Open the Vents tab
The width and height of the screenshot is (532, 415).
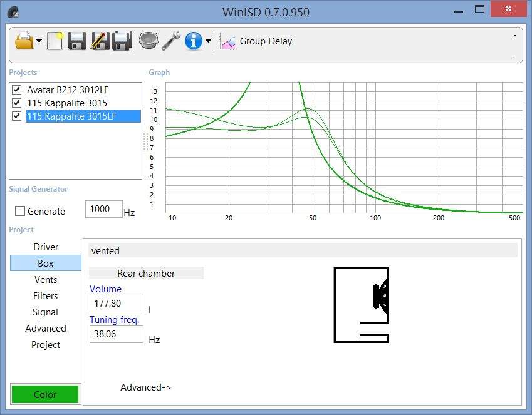(46, 279)
